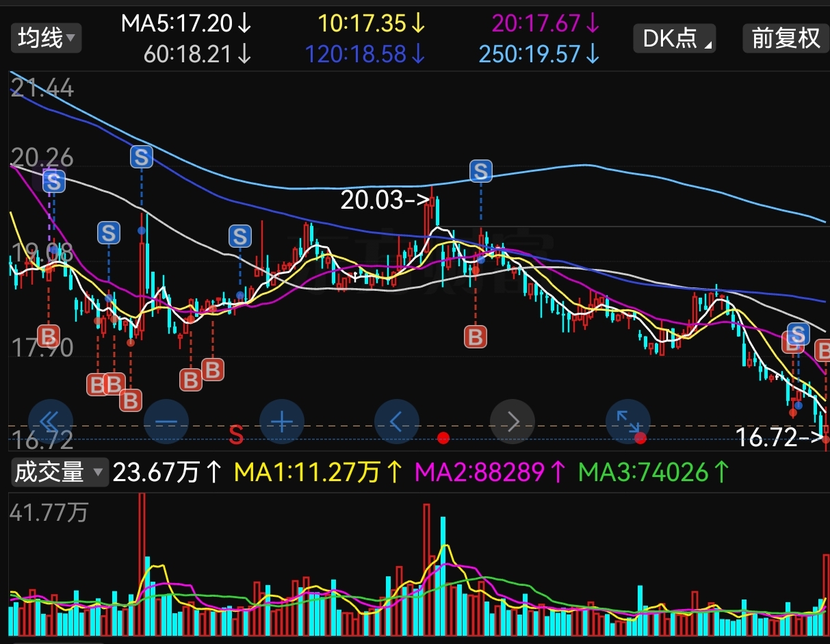The width and height of the screenshot is (830, 644).
Task: Jump to earliest data with double-left arrow
Action: click(51, 422)
